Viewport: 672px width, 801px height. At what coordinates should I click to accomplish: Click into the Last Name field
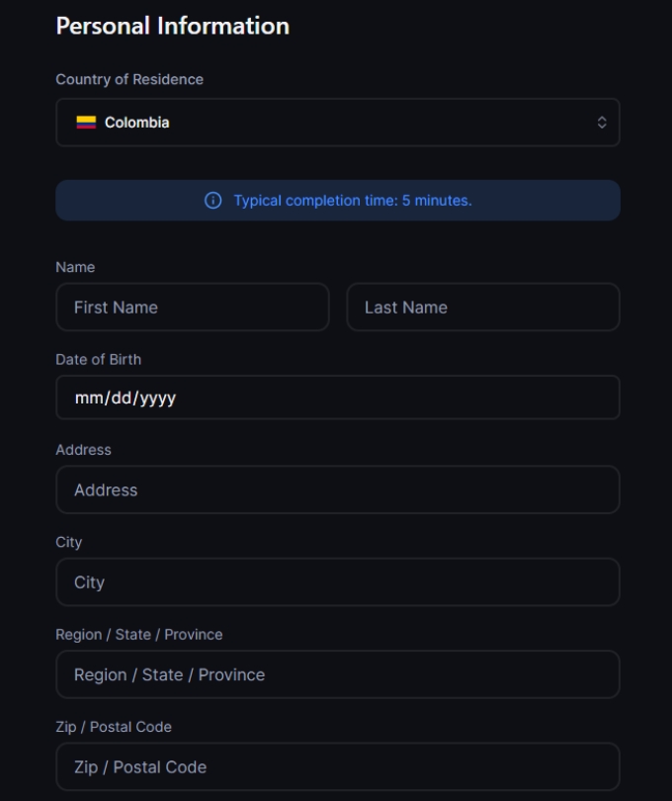pos(483,308)
